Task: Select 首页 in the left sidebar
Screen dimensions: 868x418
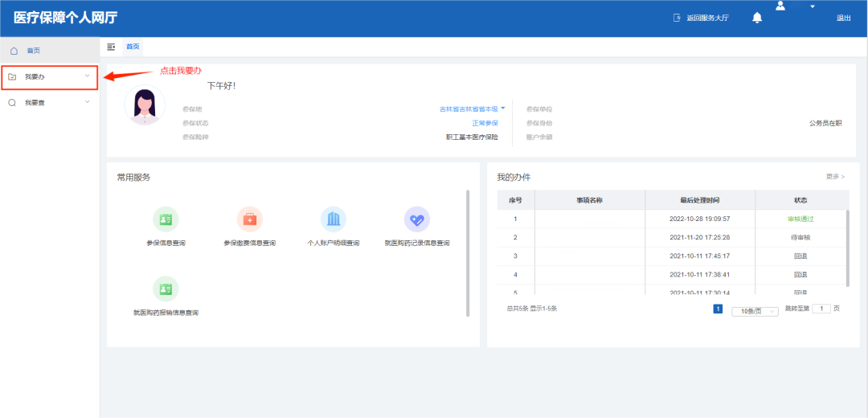Action: tap(33, 51)
